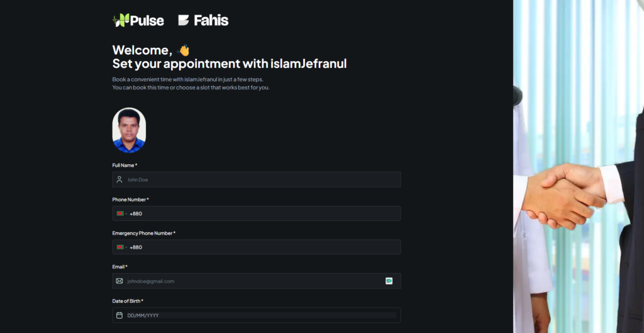Open country flag dropdown for Phone Number
Image resolution: width=644 pixels, height=333 pixels.
[x=121, y=213]
